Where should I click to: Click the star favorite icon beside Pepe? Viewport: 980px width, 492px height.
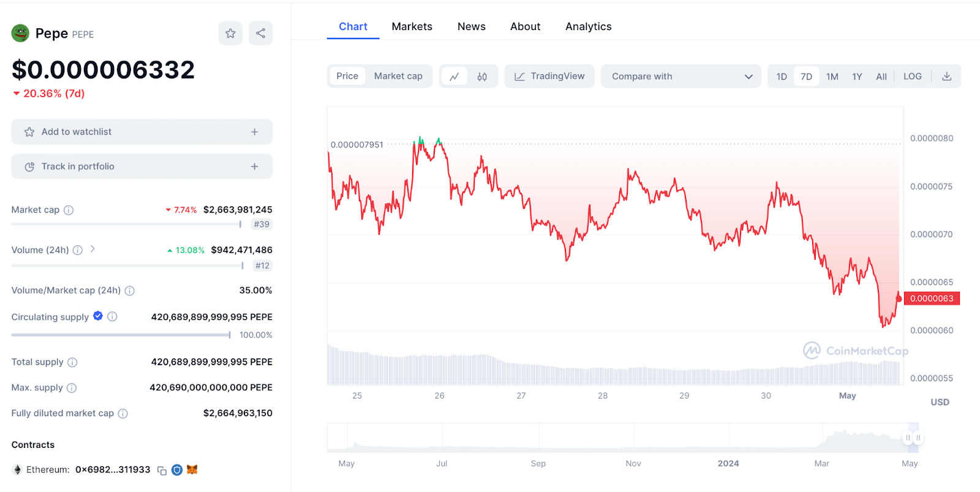(230, 33)
